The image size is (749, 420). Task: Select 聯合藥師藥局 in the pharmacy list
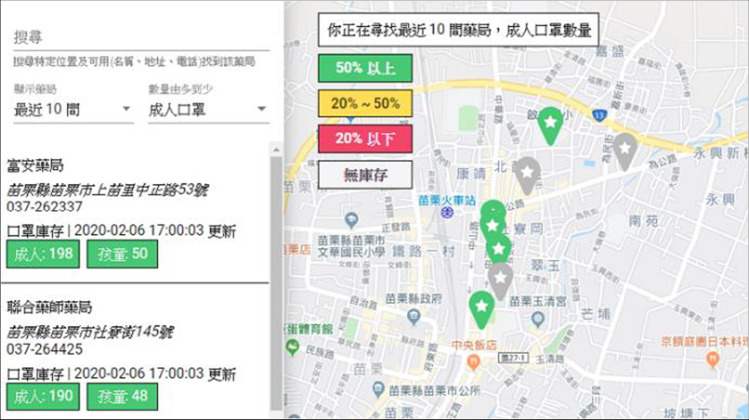(x=49, y=307)
